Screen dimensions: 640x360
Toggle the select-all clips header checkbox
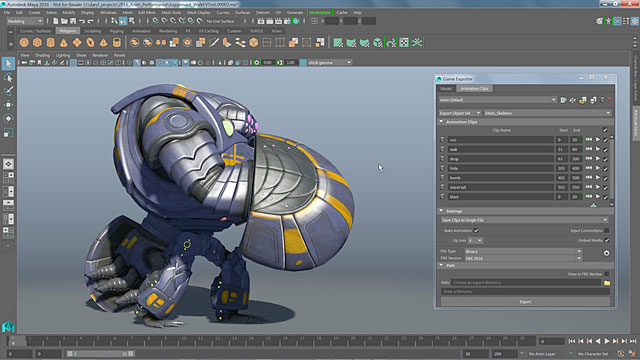pos(605,130)
